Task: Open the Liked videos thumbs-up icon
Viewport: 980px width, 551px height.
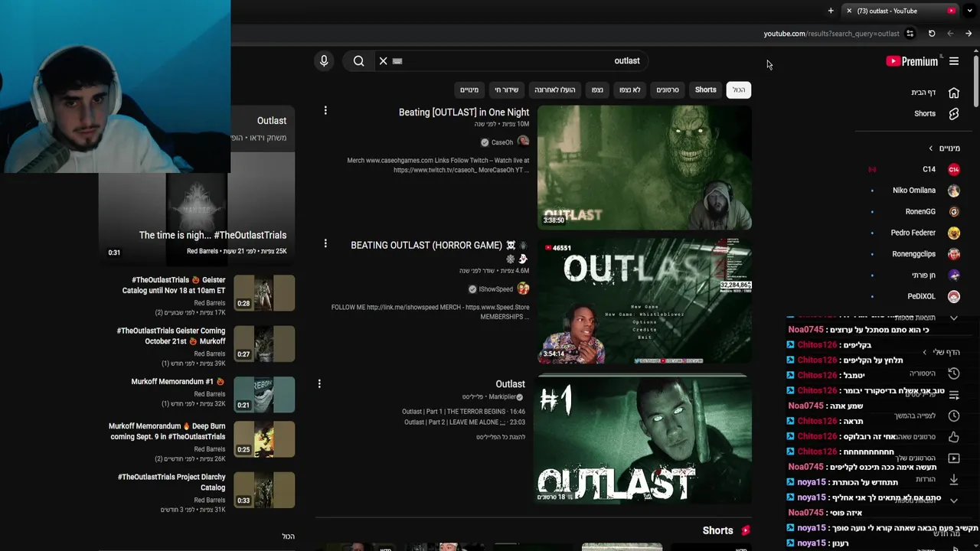Action: click(954, 437)
